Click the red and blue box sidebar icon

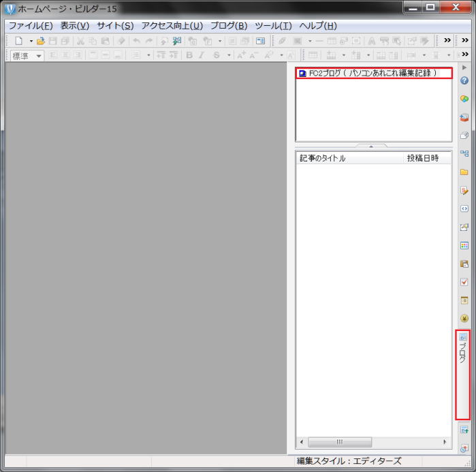tap(464, 117)
